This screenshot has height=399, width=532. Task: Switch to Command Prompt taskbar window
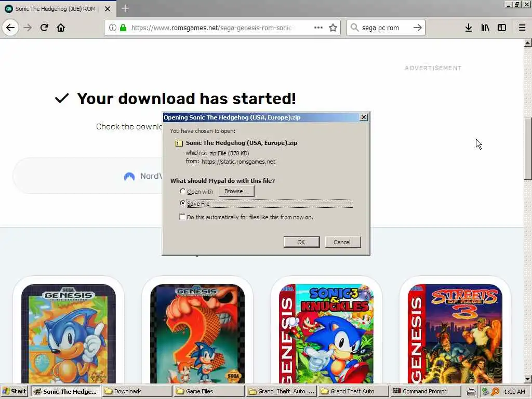click(x=425, y=391)
